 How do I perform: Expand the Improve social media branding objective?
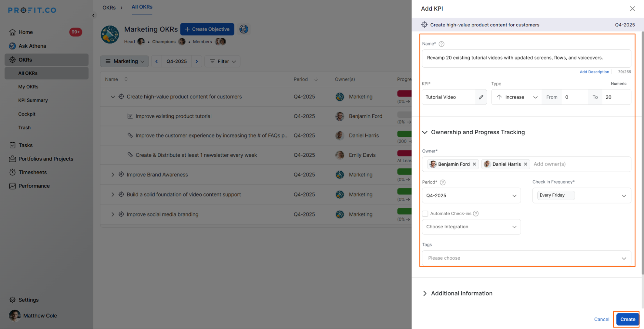113,214
